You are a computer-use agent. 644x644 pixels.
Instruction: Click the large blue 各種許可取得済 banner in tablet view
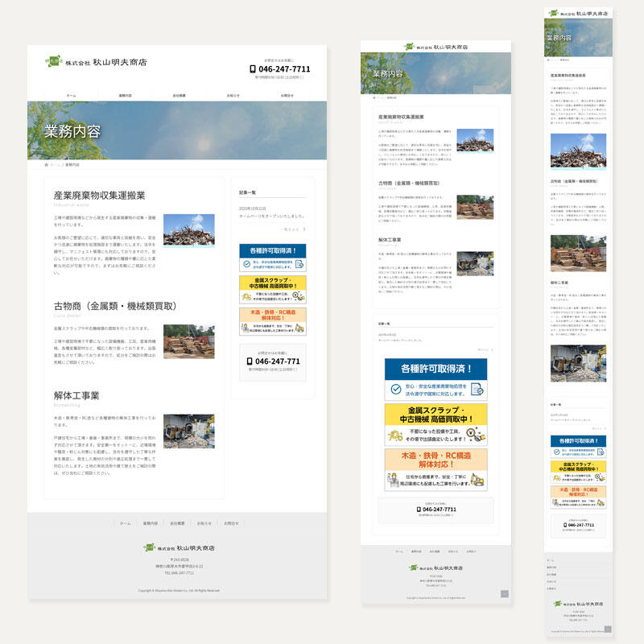point(435,380)
